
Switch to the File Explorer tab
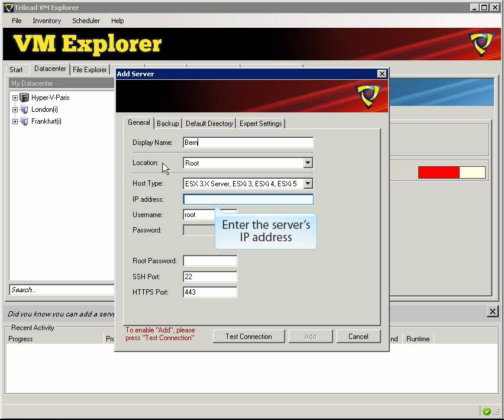point(90,70)
